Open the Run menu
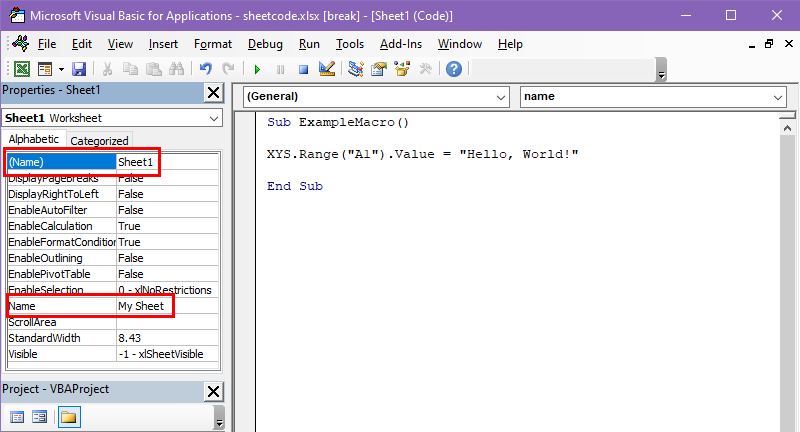The width and height of the screenshot is (800, 432). 309,44
